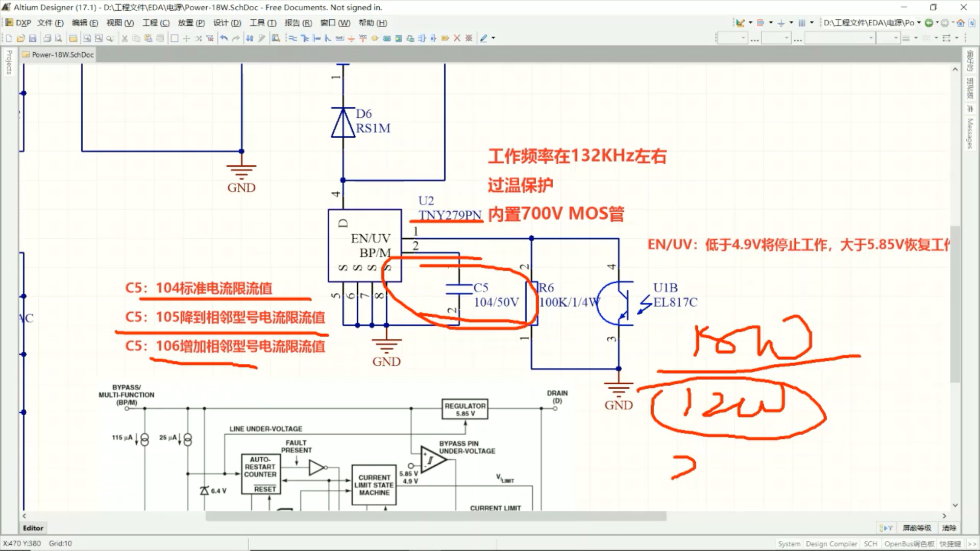The image size is (980, 551).
Task: Click the Move Selection cross icon
Action: [x=186, y=38]
